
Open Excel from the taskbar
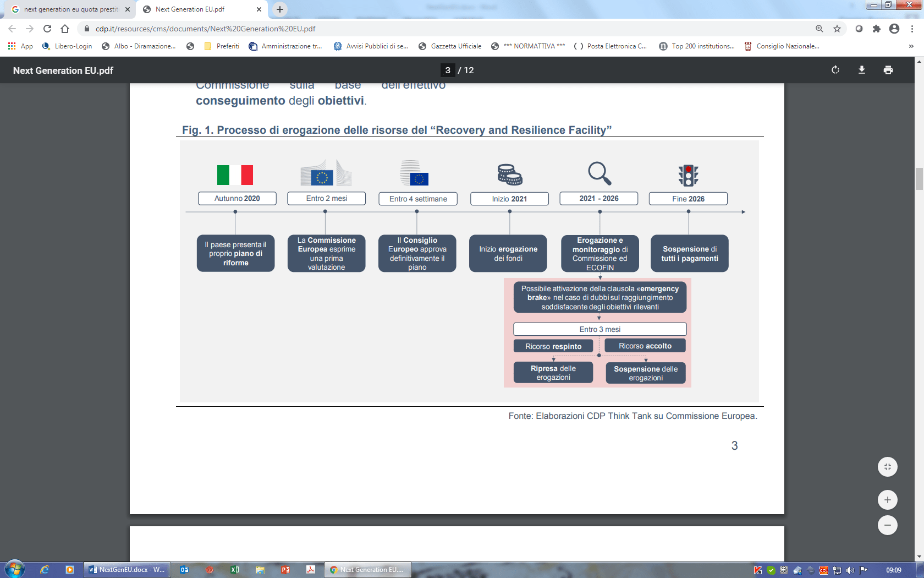(x=235, y=570)
